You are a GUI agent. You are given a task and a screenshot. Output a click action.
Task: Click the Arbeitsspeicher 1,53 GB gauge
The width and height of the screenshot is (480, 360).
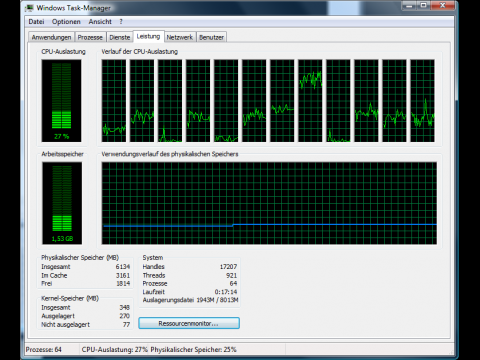(x=62, y=203)
